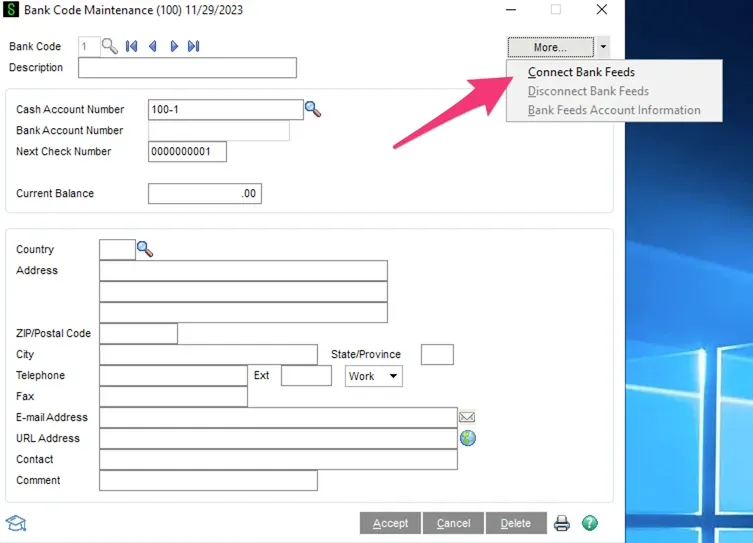Click the Ext field
753x543 pixels.
point(306,375)
